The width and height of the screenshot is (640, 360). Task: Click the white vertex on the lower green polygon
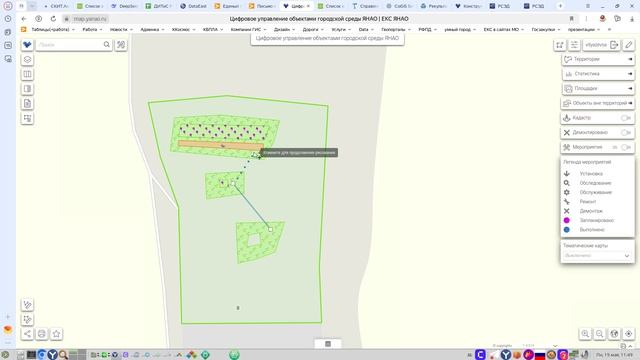(270, 229)
